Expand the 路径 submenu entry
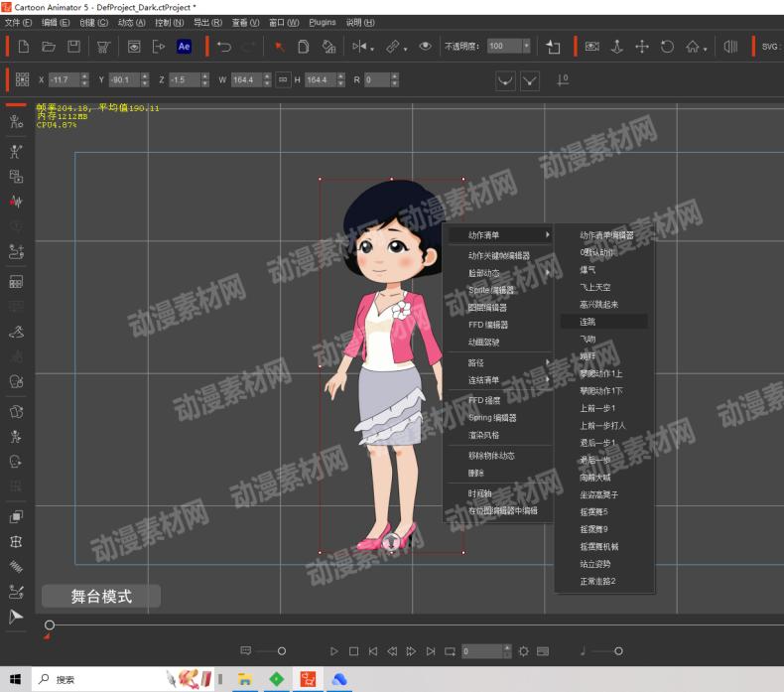784x692 pixels. pyautogui.click(x=499, y=362)
